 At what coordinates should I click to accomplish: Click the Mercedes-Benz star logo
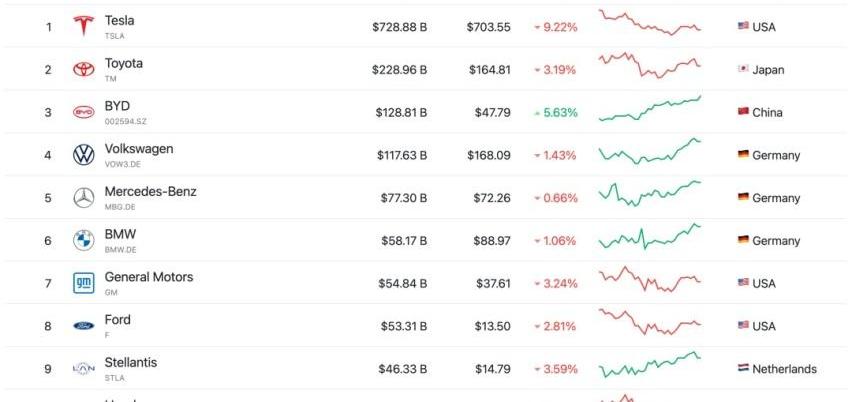[84, 198]
